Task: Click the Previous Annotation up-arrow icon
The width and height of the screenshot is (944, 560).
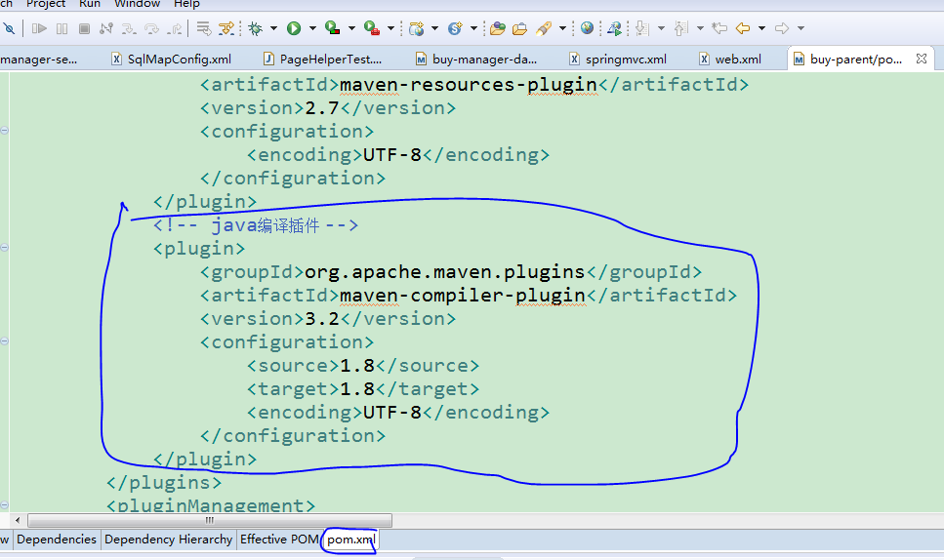Action: click(680, 28)
